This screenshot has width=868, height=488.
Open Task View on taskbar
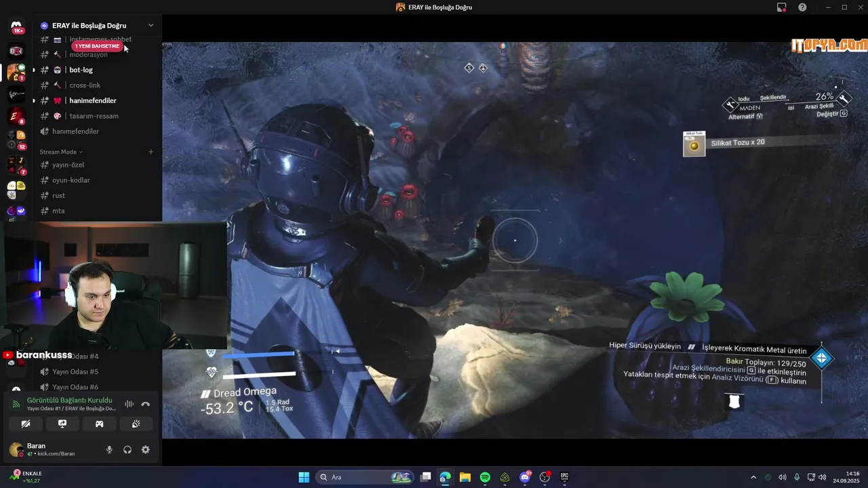click(425, 477)
